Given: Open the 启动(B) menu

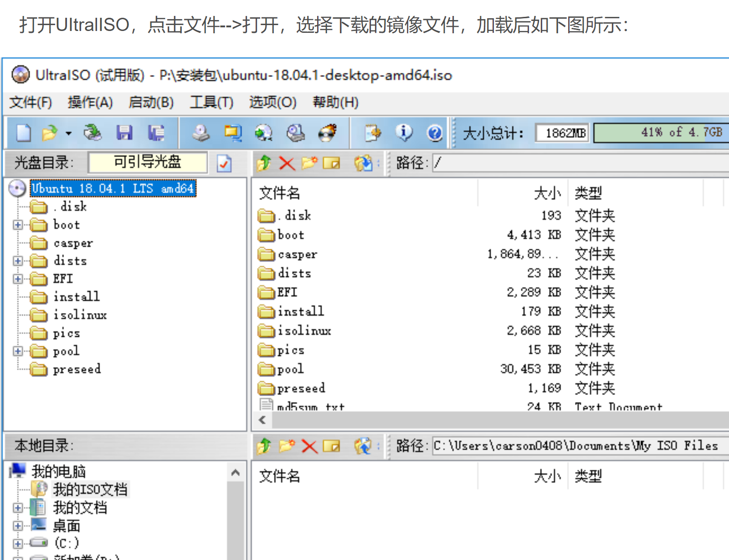Looking at the screenshot, I should 151,102.
